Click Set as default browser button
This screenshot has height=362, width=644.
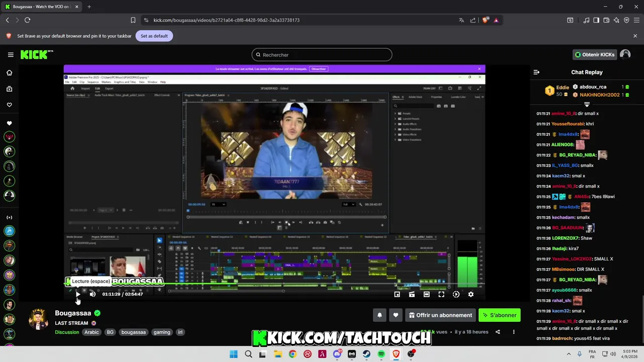[x=154, y=36]
